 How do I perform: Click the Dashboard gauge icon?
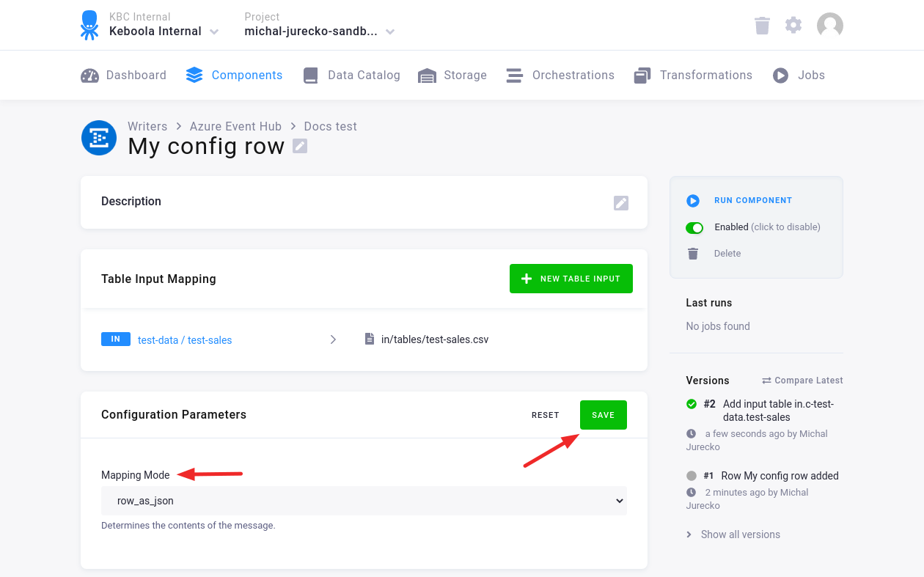click(x=89, y=76)
